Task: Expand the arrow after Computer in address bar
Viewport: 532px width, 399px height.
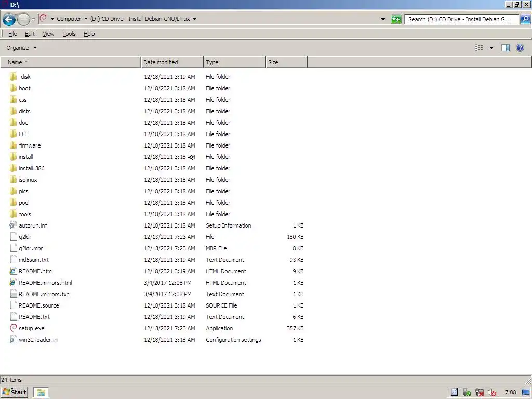Action: 86,19
